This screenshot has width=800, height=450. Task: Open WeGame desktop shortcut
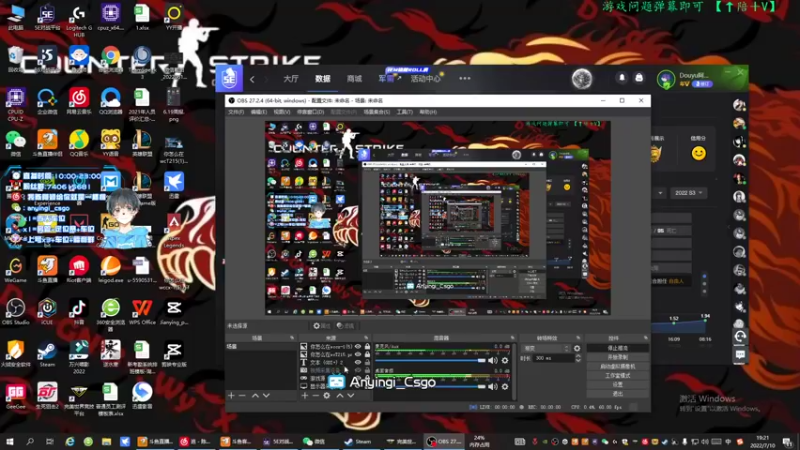coord(15,269)
